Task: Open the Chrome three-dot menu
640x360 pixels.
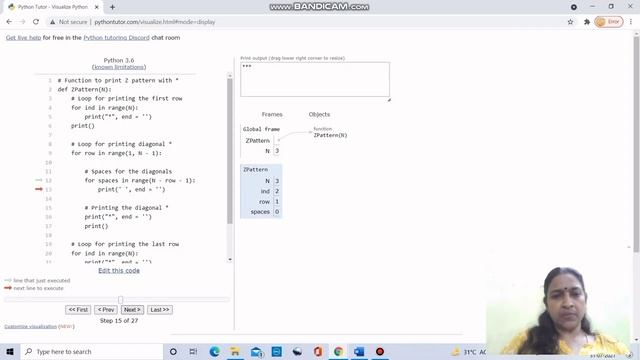Action: [x=631, y=22]
